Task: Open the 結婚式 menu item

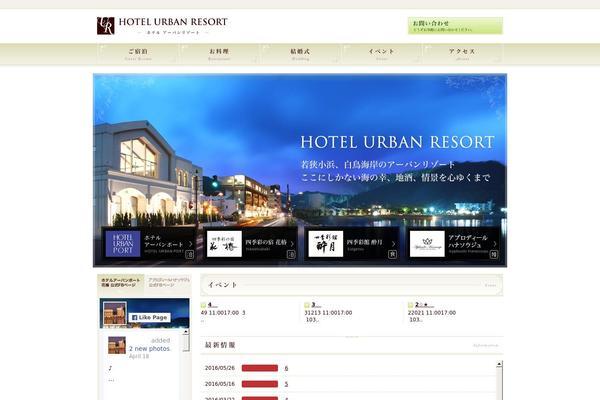Action: (300, 54)
